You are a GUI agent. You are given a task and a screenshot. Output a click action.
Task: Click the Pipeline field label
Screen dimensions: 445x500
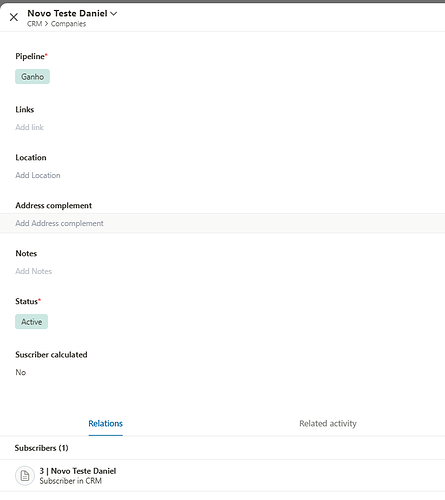coord(31,56)
